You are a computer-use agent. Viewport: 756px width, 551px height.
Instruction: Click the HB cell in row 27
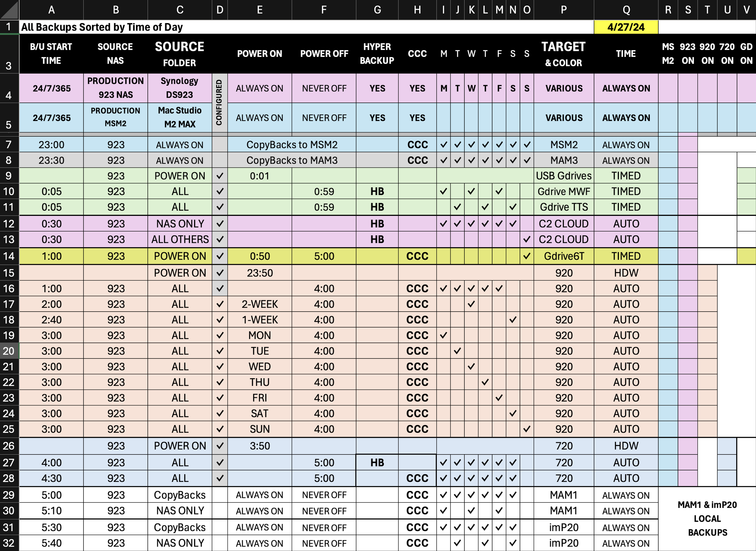point(377,463)
